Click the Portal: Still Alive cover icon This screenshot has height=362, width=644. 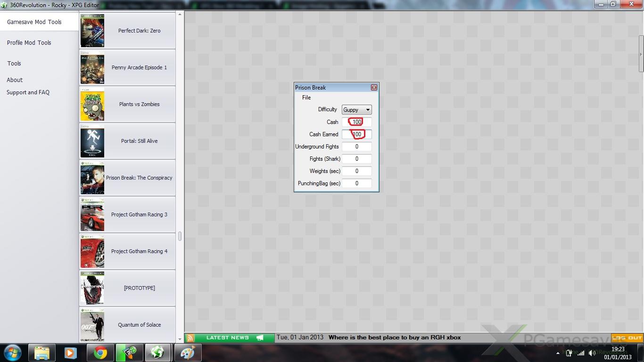92,141
